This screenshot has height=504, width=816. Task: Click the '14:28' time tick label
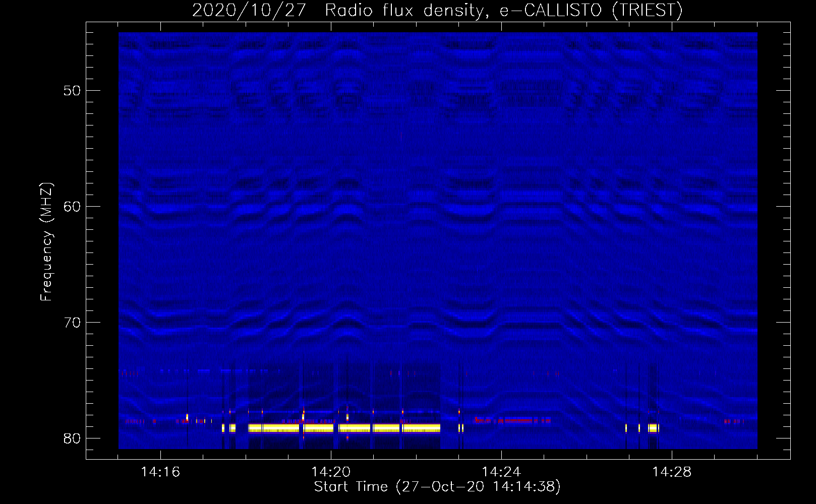672,472
